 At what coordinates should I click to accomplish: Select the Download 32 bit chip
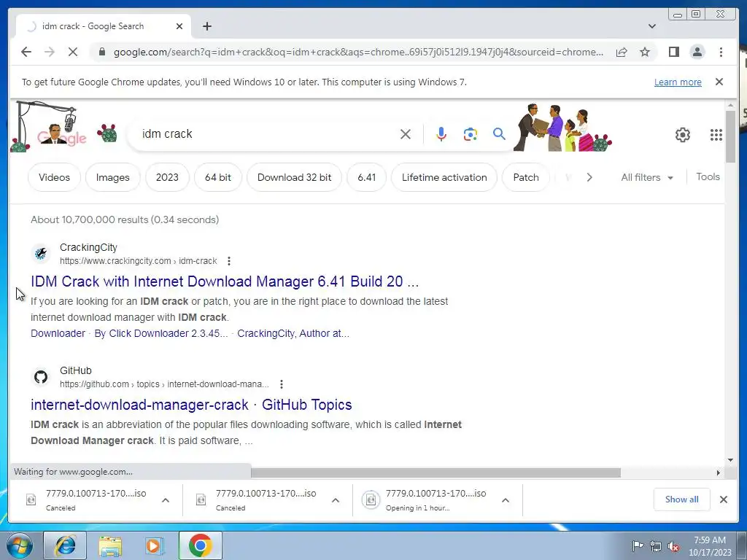click(294, 177)
